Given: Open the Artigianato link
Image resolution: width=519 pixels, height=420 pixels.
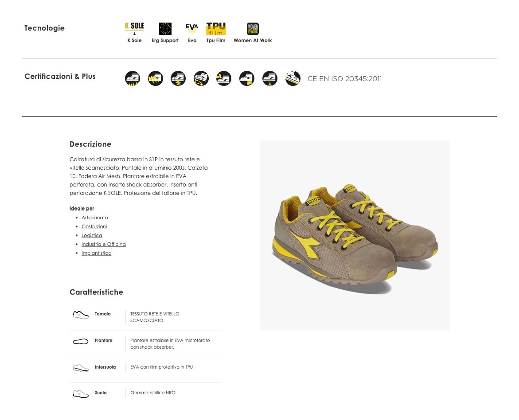Looking at the screenshot, I should [95, 218].
